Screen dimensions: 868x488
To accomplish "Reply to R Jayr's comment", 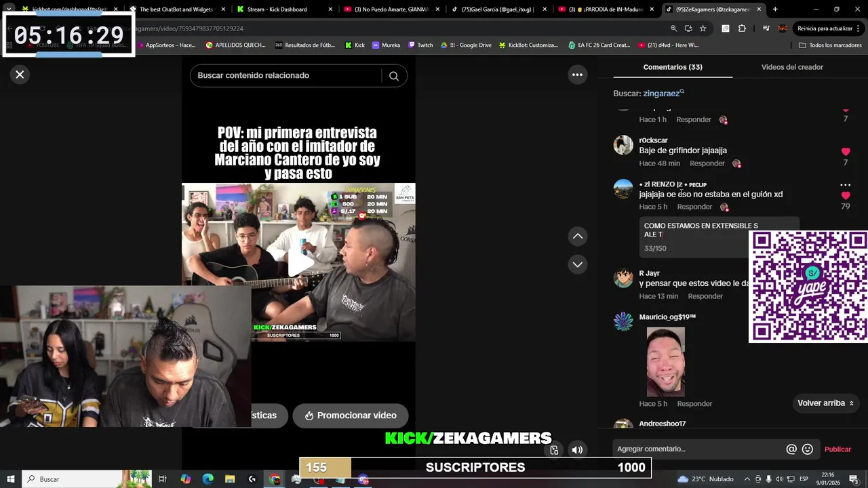I will 705,296.
